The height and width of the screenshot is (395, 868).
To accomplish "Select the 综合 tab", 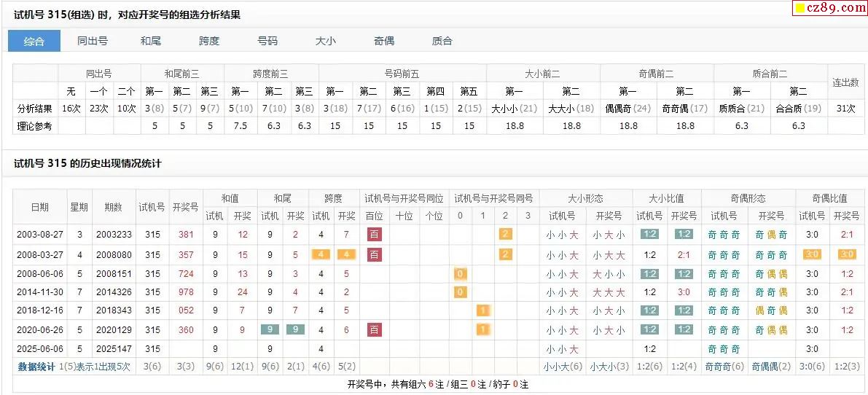I will (34, 41).
